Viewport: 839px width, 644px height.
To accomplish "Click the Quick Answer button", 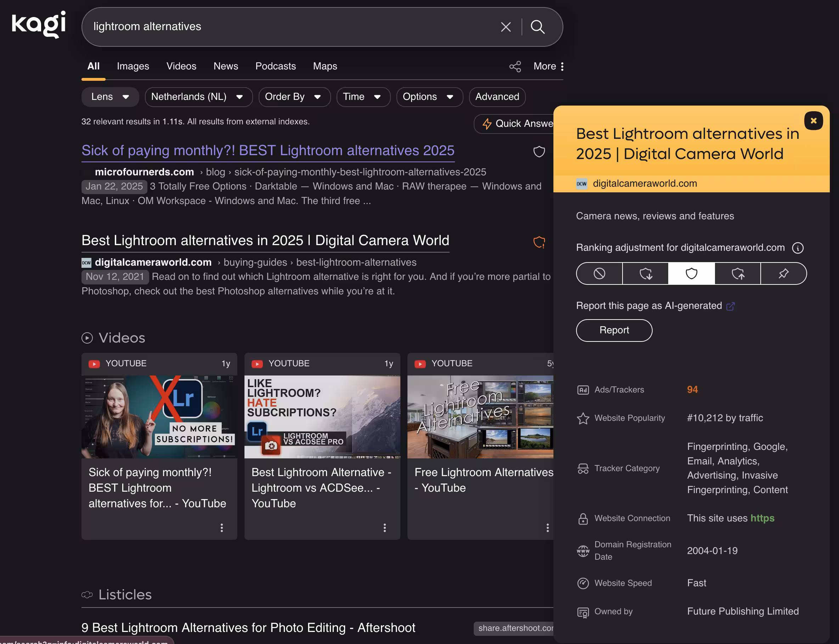I will tap(514, 124).
